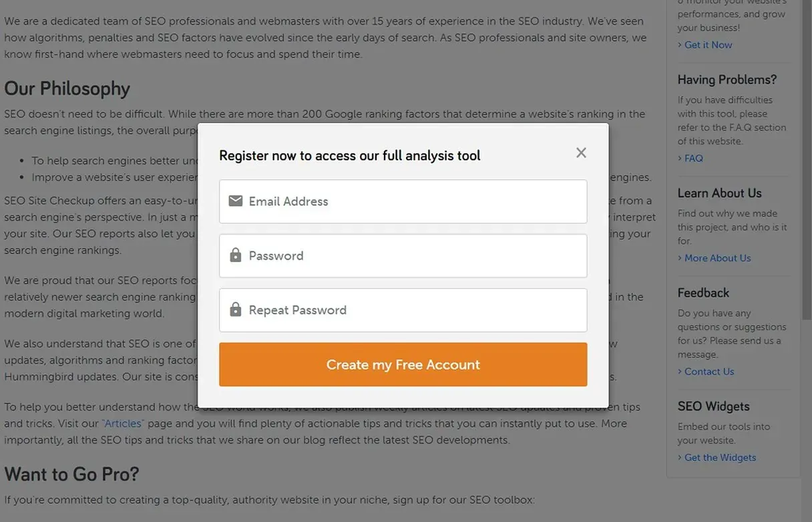Image resolution: width=812 pixels, height=522 pixels.
Task: Click the lock icon beside Repeat Password
Action: click(x=235, y=309)
